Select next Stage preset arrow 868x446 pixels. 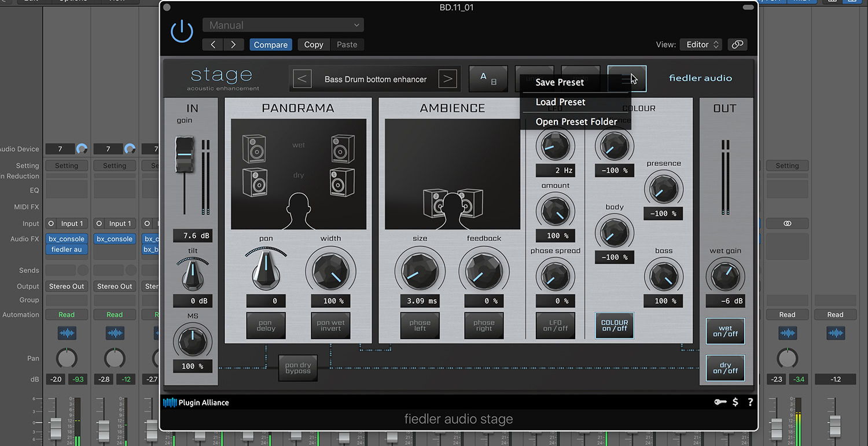[x=447, y=79]
